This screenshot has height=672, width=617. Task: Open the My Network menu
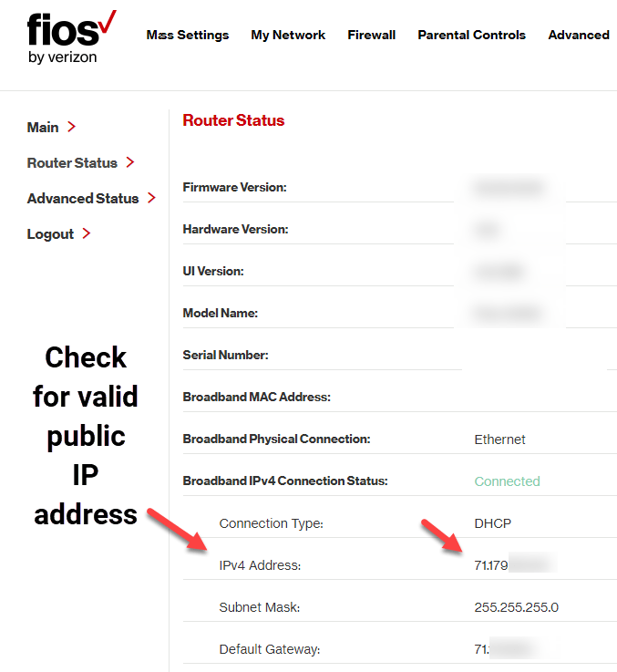point(288,35)
